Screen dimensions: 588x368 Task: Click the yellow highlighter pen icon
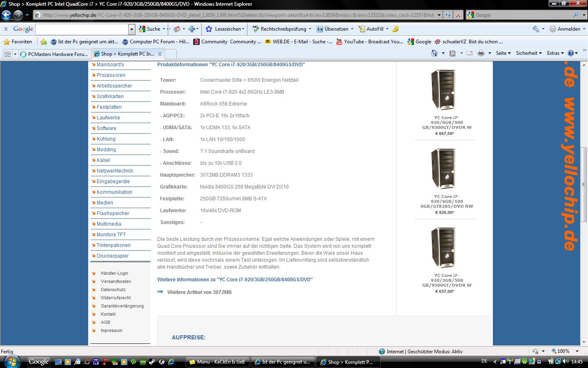pyautogui.click(x=396, y=29)
